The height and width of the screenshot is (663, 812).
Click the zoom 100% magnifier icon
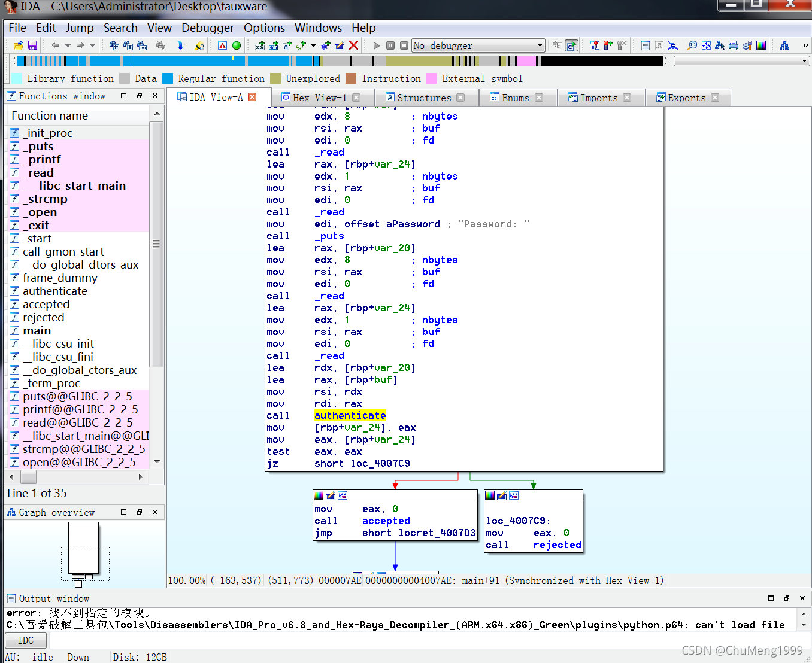(692, 45)
